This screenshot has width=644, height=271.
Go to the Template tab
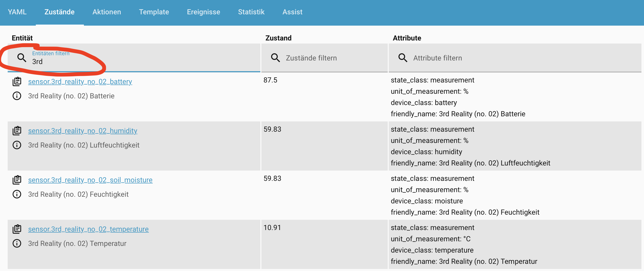coord(154,12)
